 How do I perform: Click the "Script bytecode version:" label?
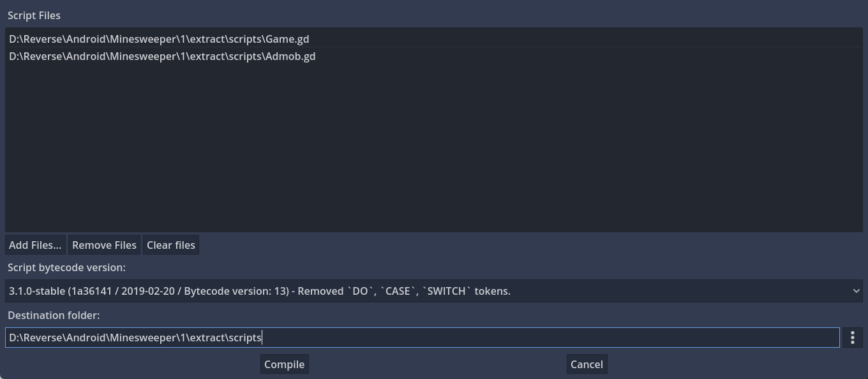tap(66, 267)
